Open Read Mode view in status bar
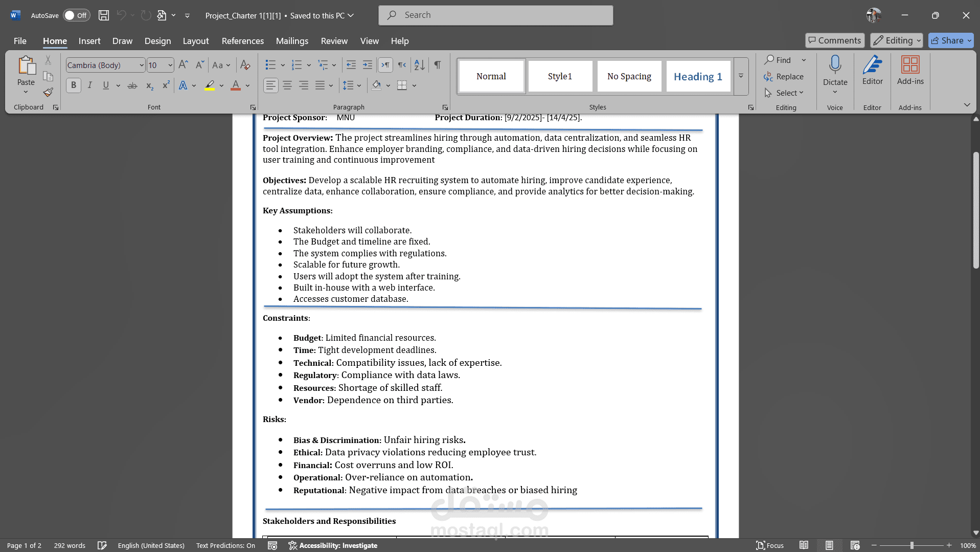 click(x=804, y=545)
